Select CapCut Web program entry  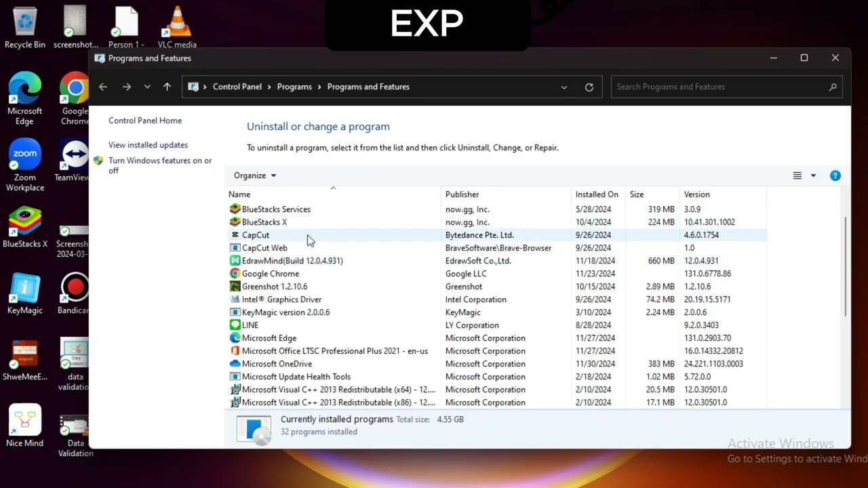tap(496, 248)
